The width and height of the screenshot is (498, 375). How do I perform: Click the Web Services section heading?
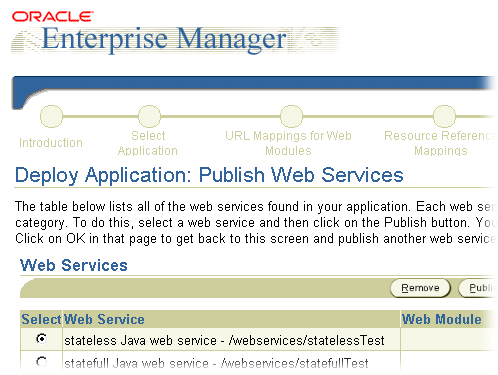[74, 265]
